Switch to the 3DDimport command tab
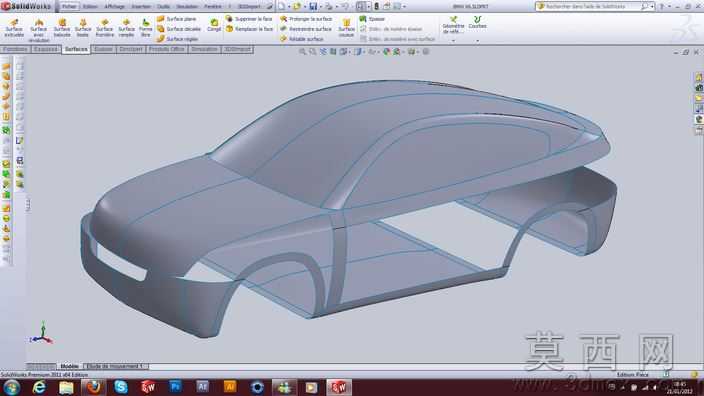 pos(237,49)
